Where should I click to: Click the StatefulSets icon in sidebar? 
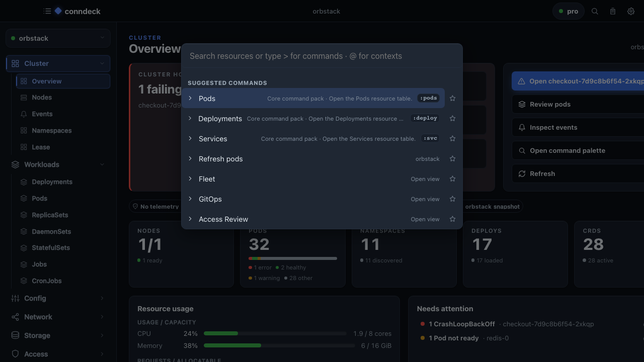tap(24, 248)
